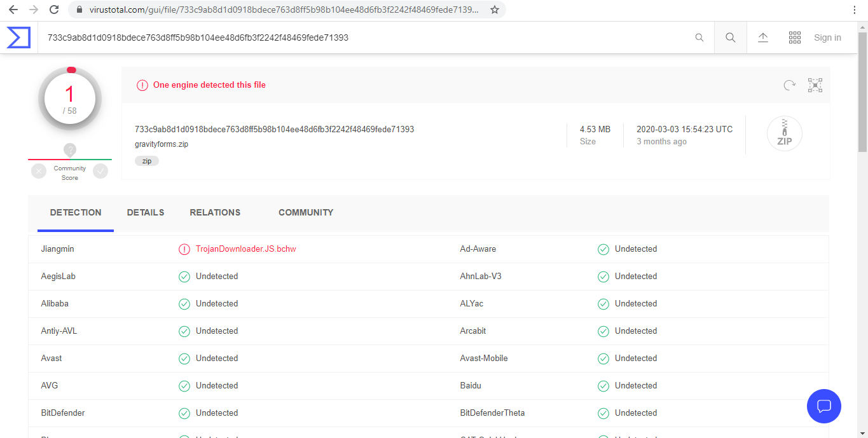Open the chat support bubble
Screen dimensions: 868x438
pos(824,406)
